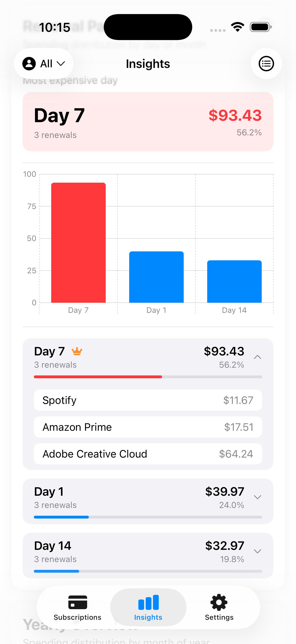Tap the list menu icon top right
296x644 pixels.
point(266,64)
